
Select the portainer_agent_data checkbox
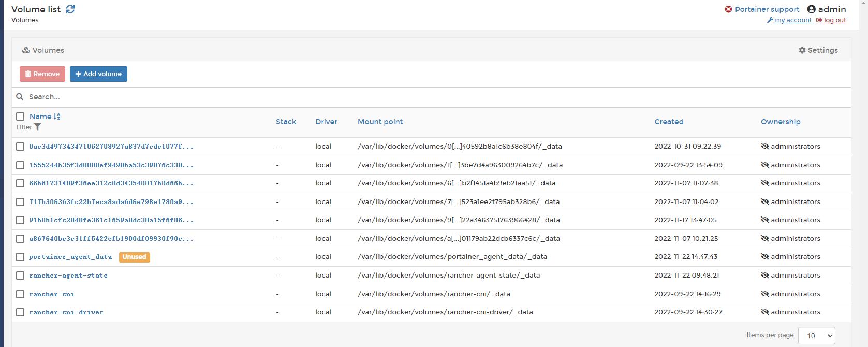point(20,257)
